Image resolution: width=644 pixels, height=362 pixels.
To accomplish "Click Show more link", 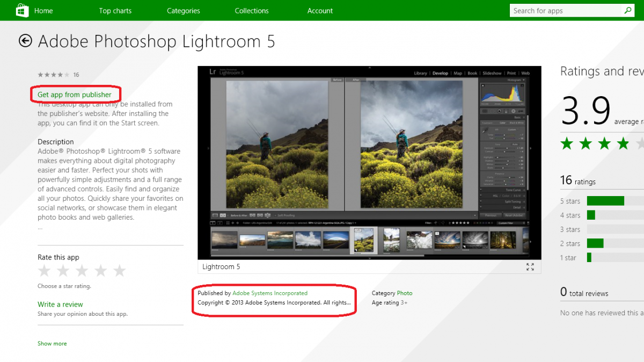I will point(52,344).
